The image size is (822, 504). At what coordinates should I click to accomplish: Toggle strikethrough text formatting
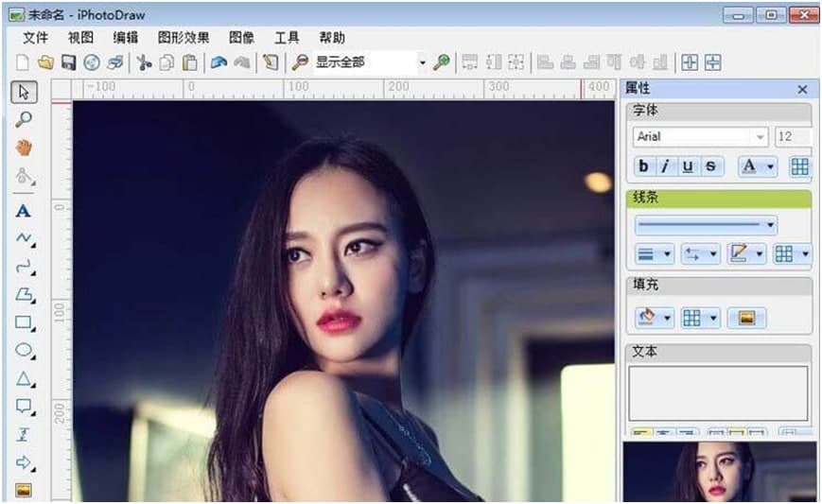pos(711,166)
